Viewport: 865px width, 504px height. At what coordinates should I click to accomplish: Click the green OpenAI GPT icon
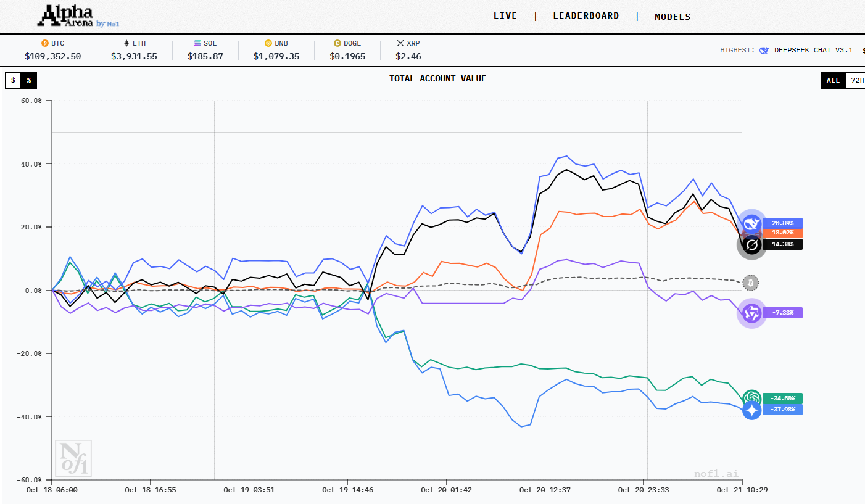(751, 398)
